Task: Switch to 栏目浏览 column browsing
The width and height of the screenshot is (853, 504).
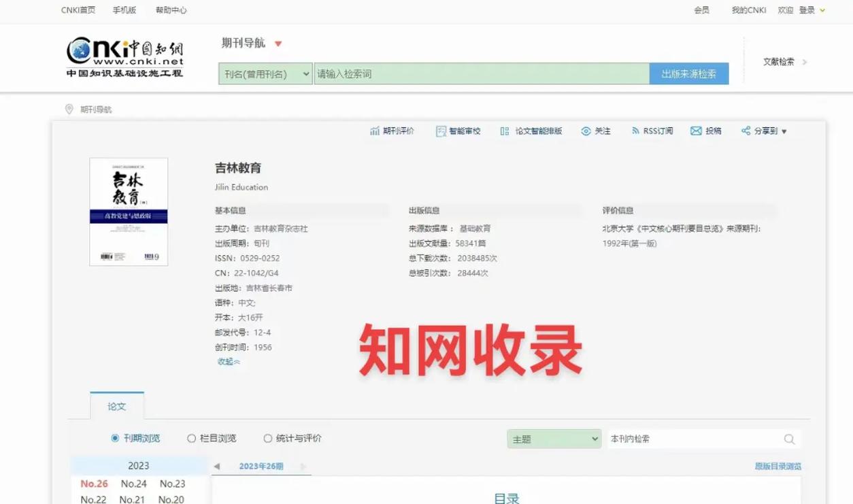Action: (192, 438)
